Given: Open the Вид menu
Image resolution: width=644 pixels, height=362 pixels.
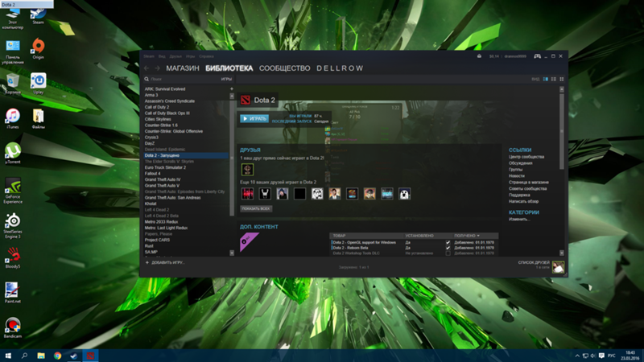Looking at the screenshot, I should pos(162,56).
